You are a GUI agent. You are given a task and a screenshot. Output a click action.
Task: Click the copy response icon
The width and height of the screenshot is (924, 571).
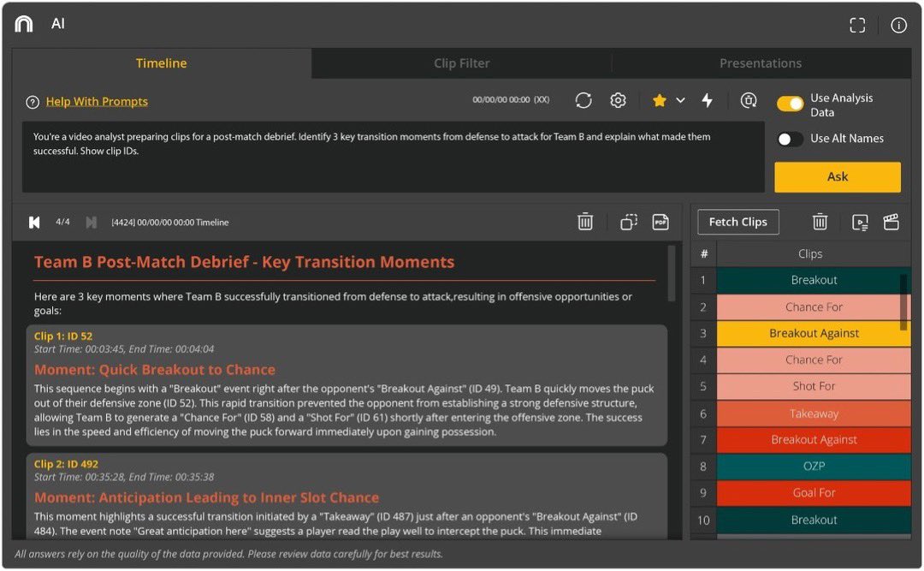tap(629, 222)
